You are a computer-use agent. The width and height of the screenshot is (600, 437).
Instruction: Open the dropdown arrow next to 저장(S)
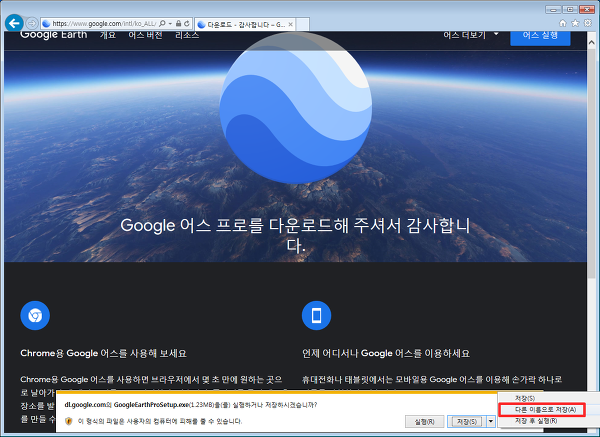coord(491,422)
